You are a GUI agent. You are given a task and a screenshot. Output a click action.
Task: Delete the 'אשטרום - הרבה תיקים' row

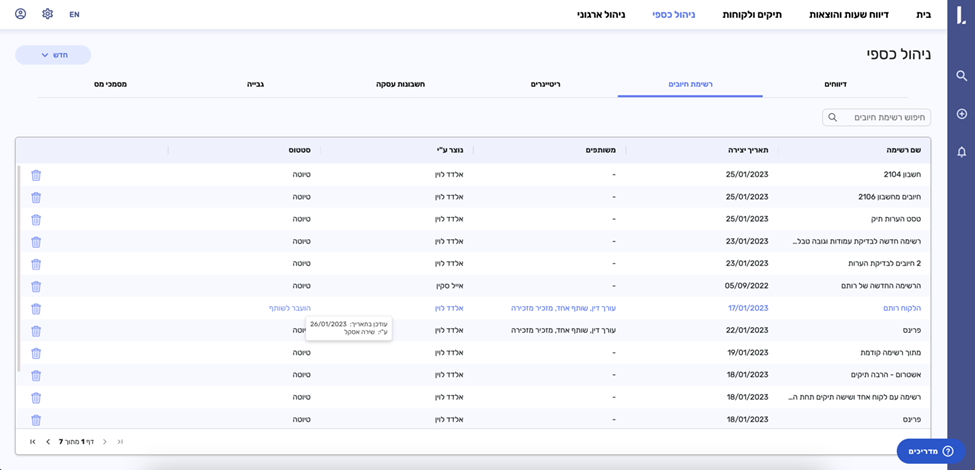pyautogui.click(x=36, y=375)
